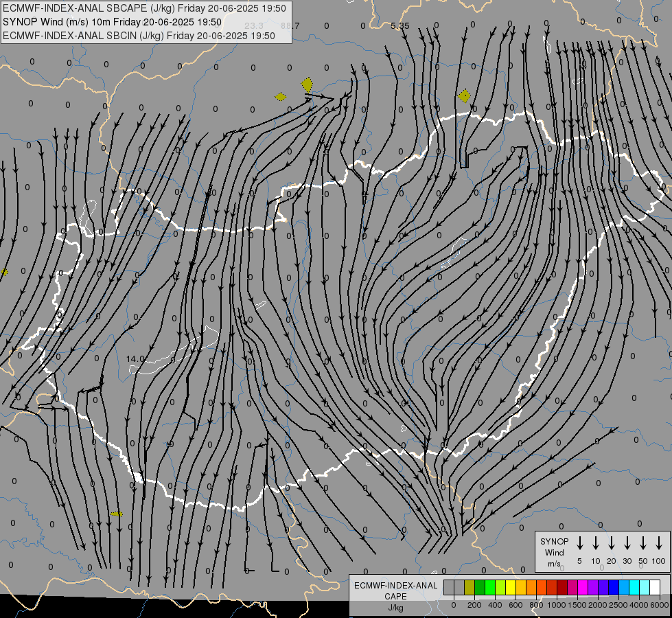Viewport: 672px width, 618px height.
Task: Select the bright magenta CAPE legend swatch
Action: coord(583,587)
